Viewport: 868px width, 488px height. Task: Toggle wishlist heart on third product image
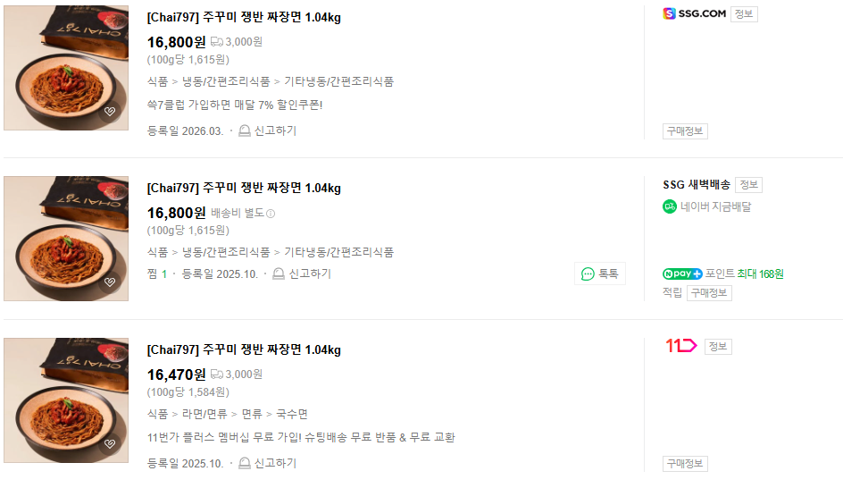point(110,443)
